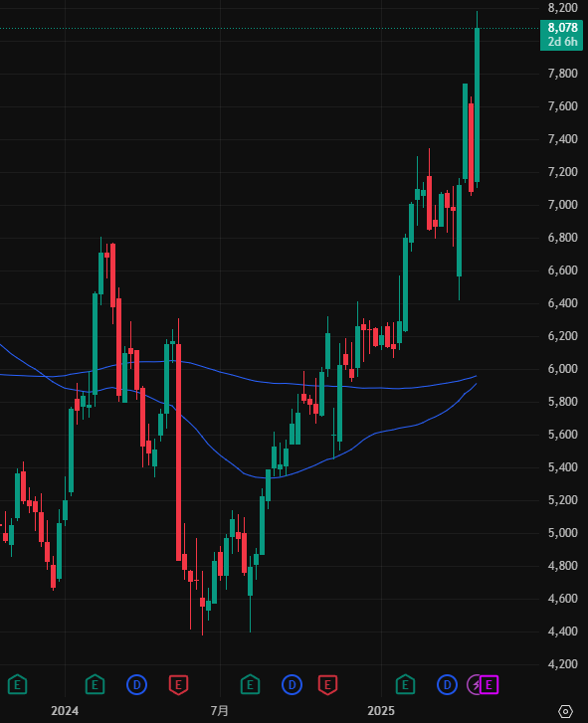The image size is (588, 723).
Task: Click the 2d 6h countdown label
Action: pyautogui.click(x=562, y=42)
